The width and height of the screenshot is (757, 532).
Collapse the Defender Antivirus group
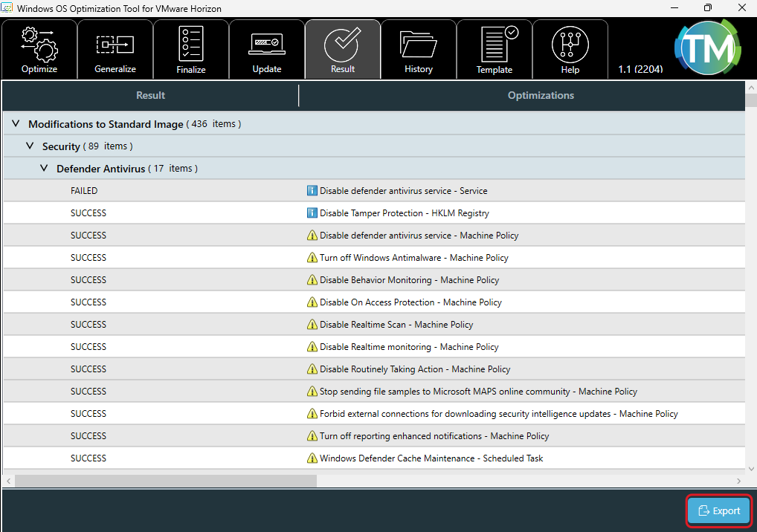pyautogui.click(x=45, y=169)
